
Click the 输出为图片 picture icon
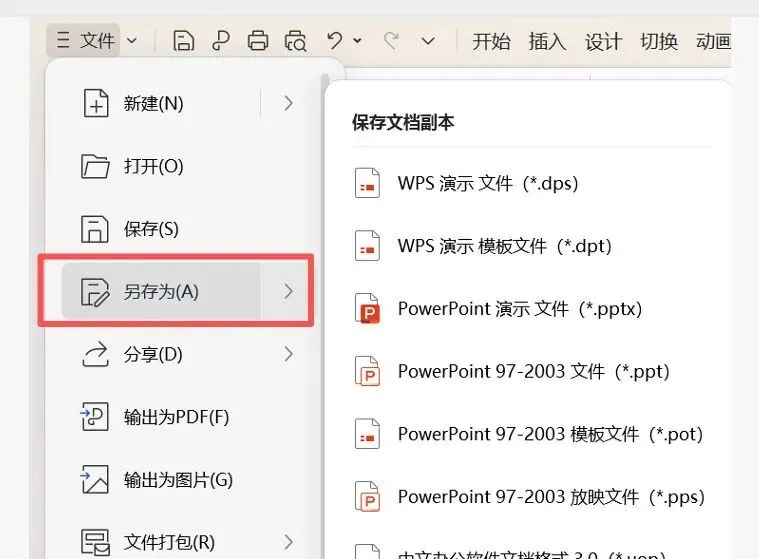pyautogui.click(x=94, y=480)
